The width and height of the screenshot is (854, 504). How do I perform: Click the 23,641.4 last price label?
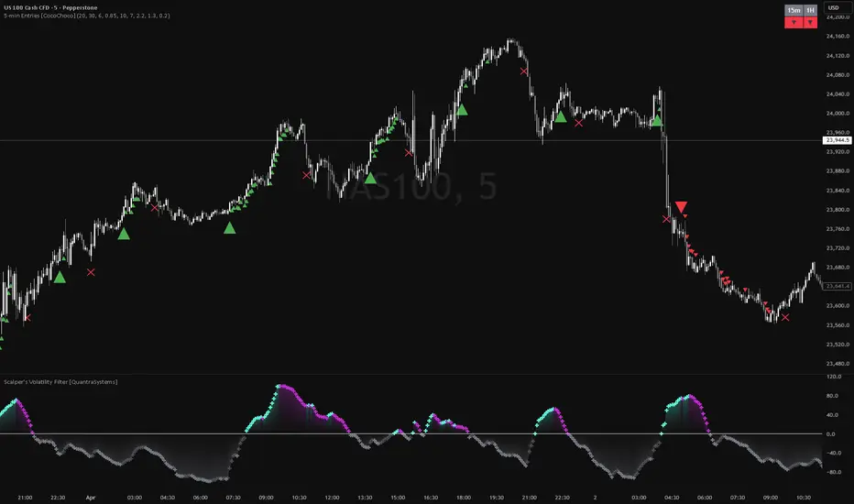(x=837, y=286)
